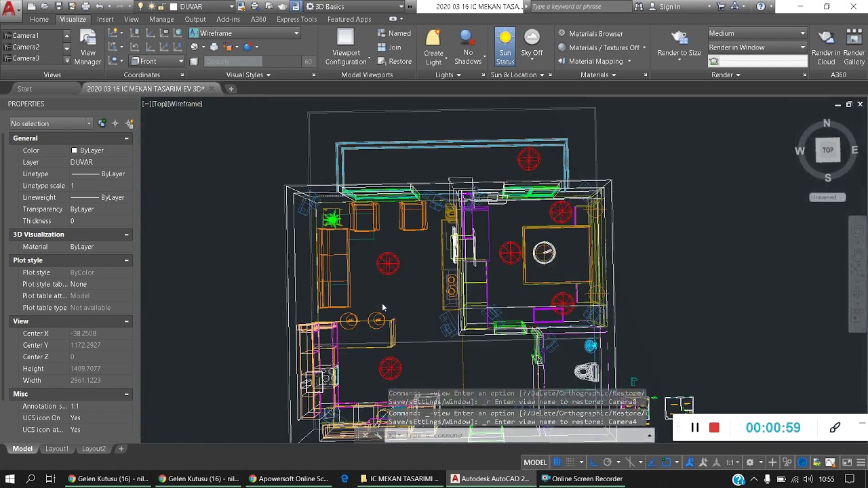868x488 pixels.
Task: Open Medium render preset dropdown
Action: pos(757,33)
